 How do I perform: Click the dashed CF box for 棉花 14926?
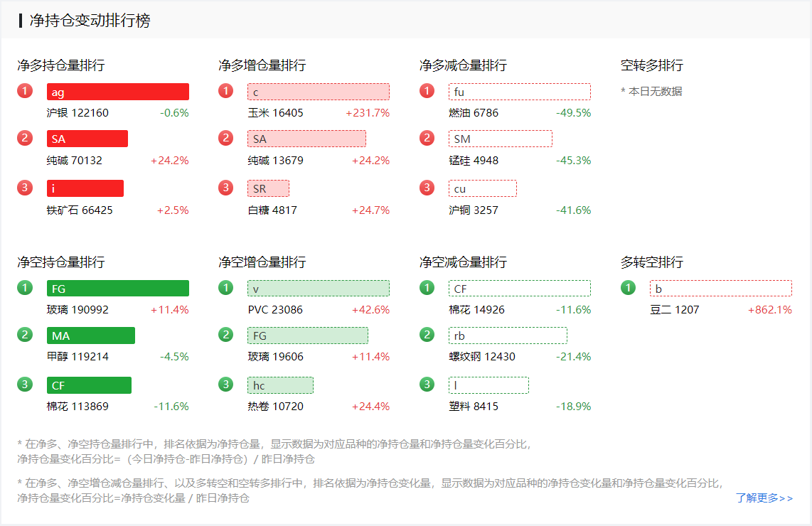519,289
